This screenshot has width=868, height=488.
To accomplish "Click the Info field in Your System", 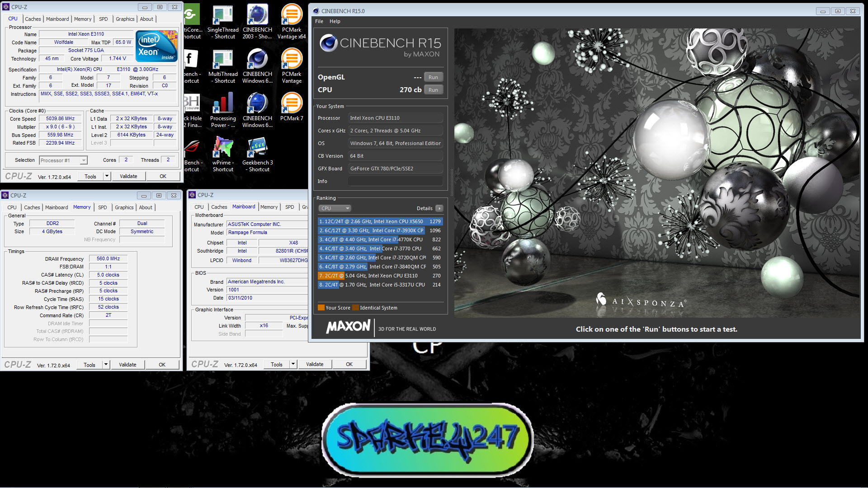I will click(395, 181).
